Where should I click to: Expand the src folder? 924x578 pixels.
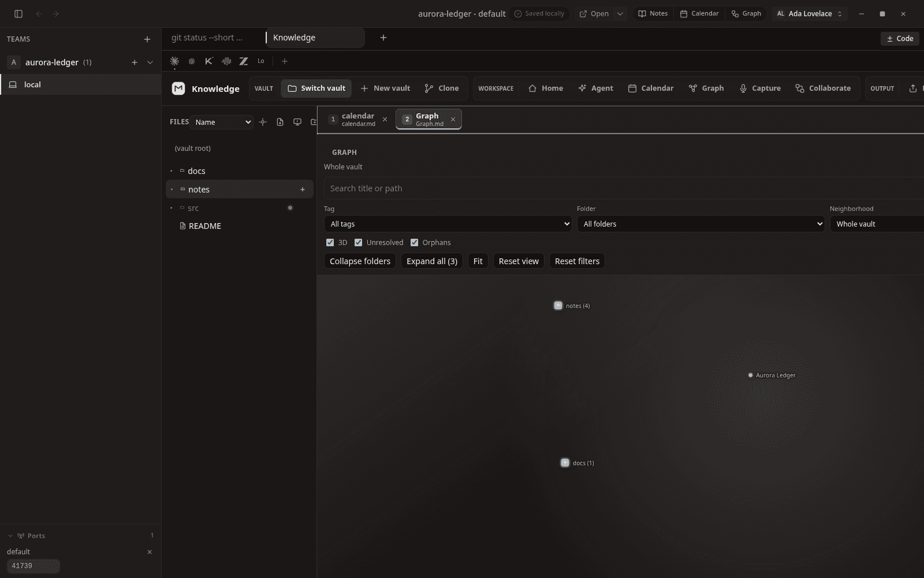(172, 208)
